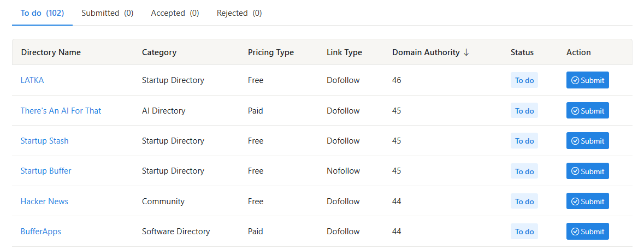Click Paid in There's An AI For That row
This screenshot has width=644, height=249.
coord(256,110)
